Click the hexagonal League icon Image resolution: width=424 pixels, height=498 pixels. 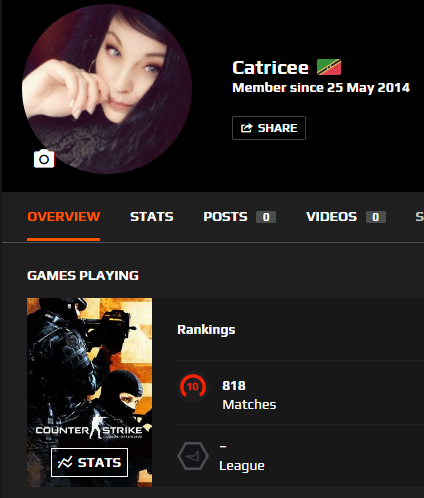pos(193,456)
